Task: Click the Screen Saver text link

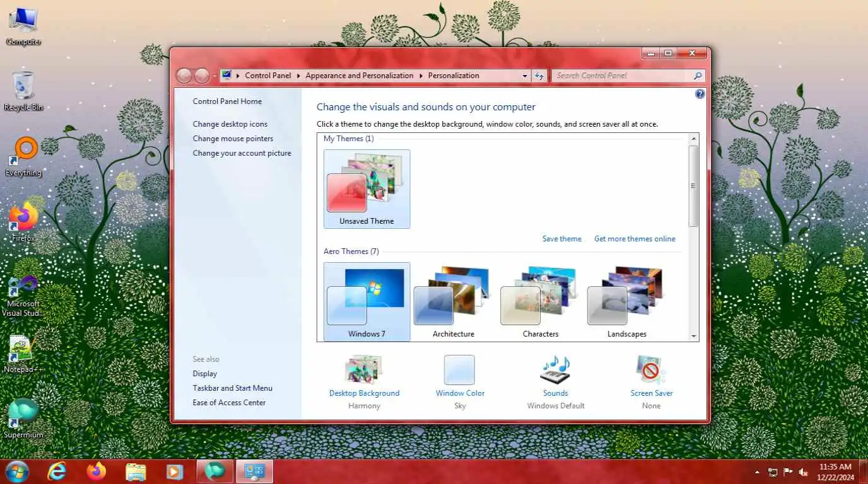Action: coord(652,393)
